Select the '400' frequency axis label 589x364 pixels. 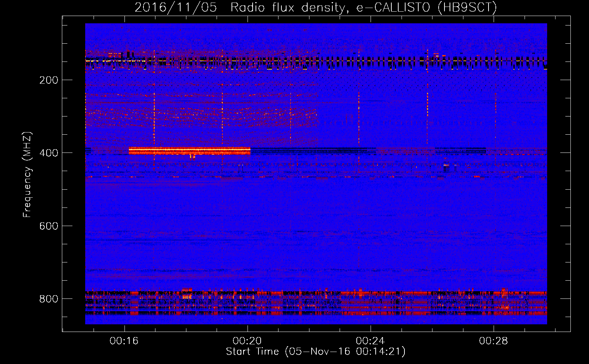[x=49, y=153]
